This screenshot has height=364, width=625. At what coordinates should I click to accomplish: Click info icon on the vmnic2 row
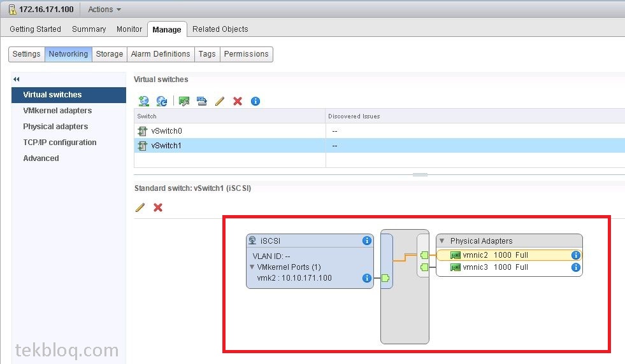pos(575,255)
